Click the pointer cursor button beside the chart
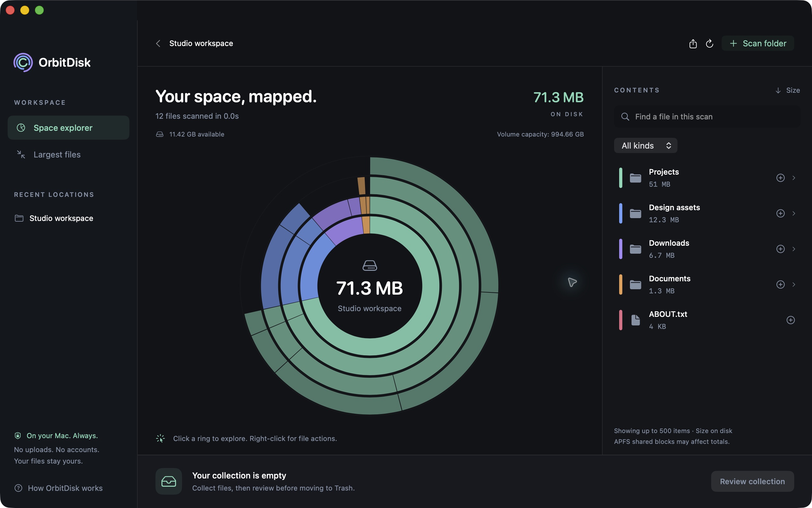This screenshot has height=508, width=812. [572, 282]
